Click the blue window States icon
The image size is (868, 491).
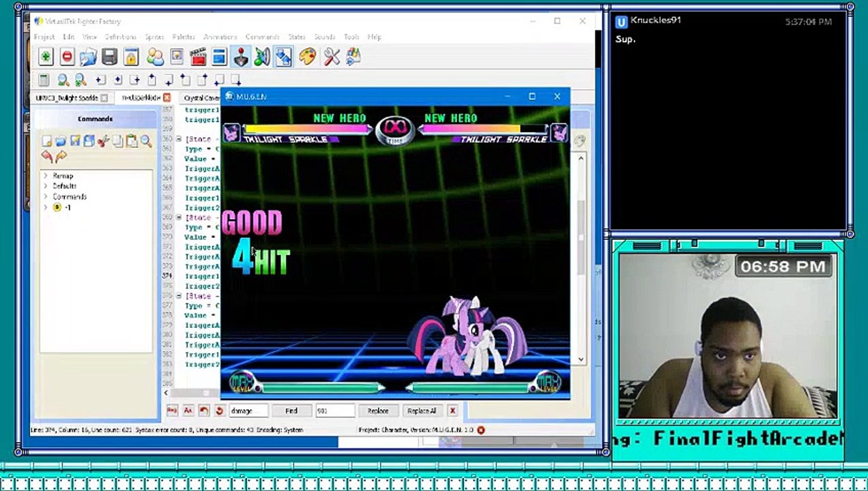click(219, 57)
